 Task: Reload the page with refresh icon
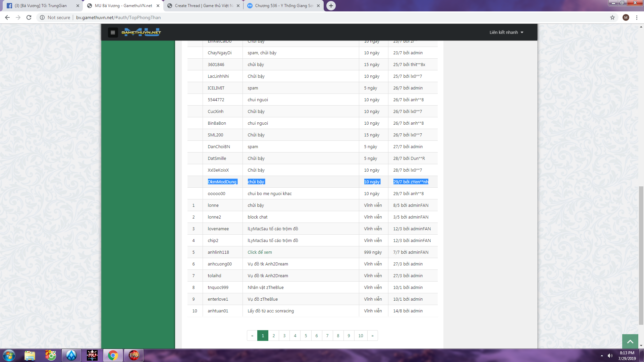(x=29, y=17)
